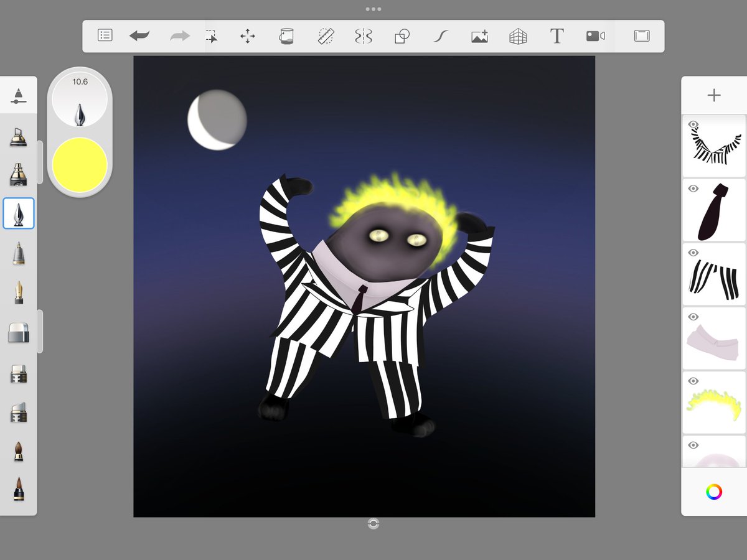The image size is (747, 560).
Task: Select the hard eraser tool
Action: [19, 332]
